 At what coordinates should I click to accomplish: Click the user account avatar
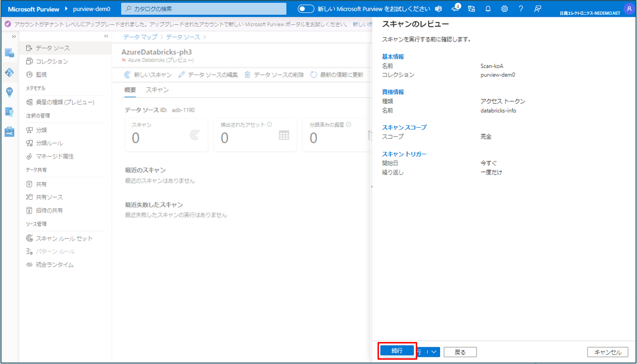(628, 9)
